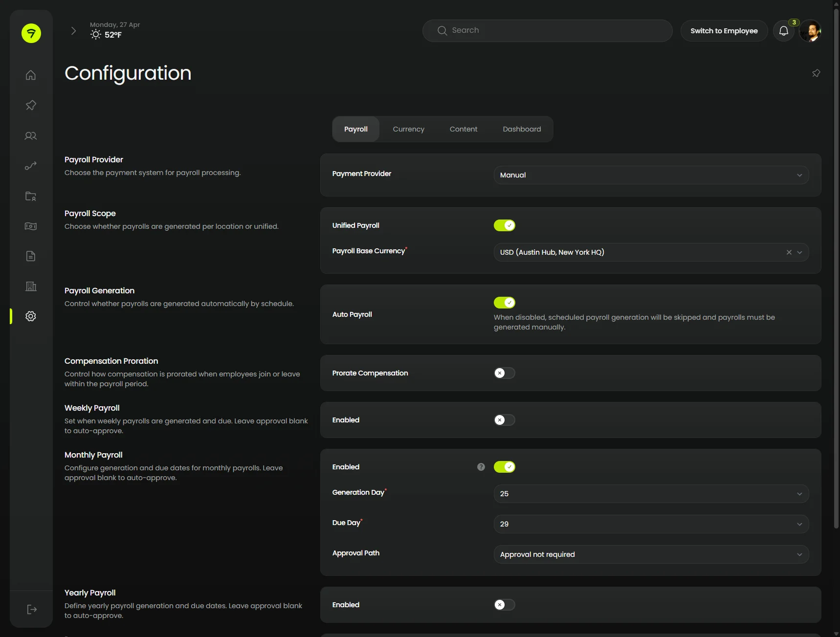Open the Payment Provider dropdown
The height and width of the screenshot is (637, 840).
(650, 175)
